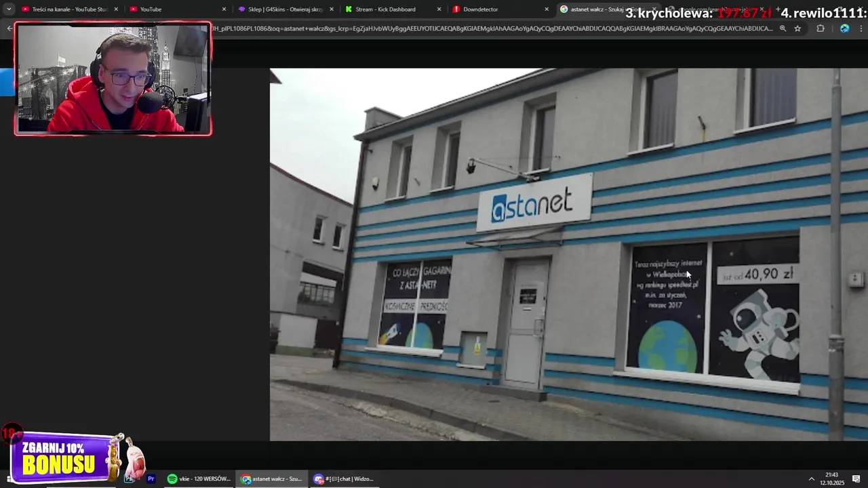Close the YouTube Studio tab
Viewport: 868px width, 488px height.
click(116, 9)
